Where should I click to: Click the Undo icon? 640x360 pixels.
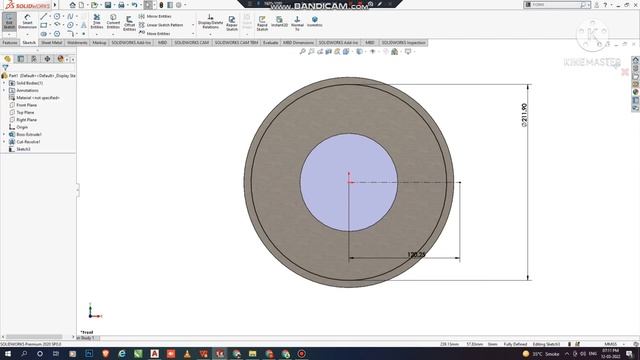[x=134, y=5]
